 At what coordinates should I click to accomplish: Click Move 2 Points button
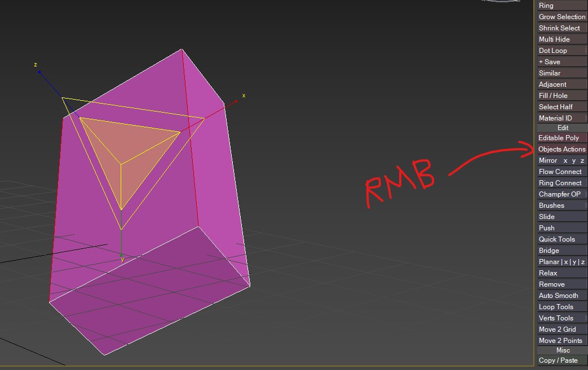point(562,340)
